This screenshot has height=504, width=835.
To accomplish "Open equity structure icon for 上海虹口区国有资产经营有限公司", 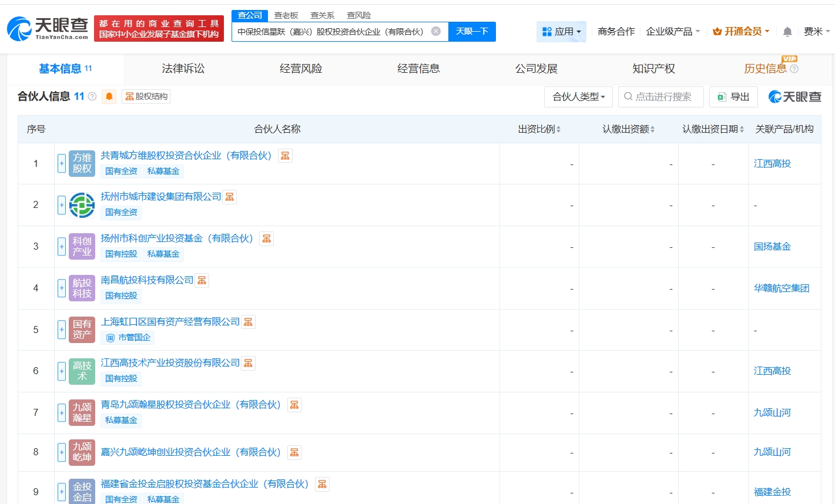I will coord(249,322).
